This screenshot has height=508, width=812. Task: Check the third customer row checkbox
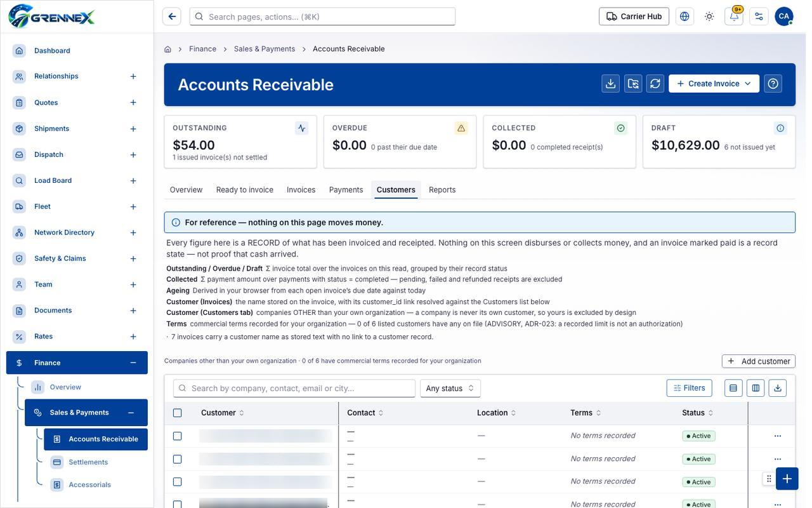pos(178,482)
